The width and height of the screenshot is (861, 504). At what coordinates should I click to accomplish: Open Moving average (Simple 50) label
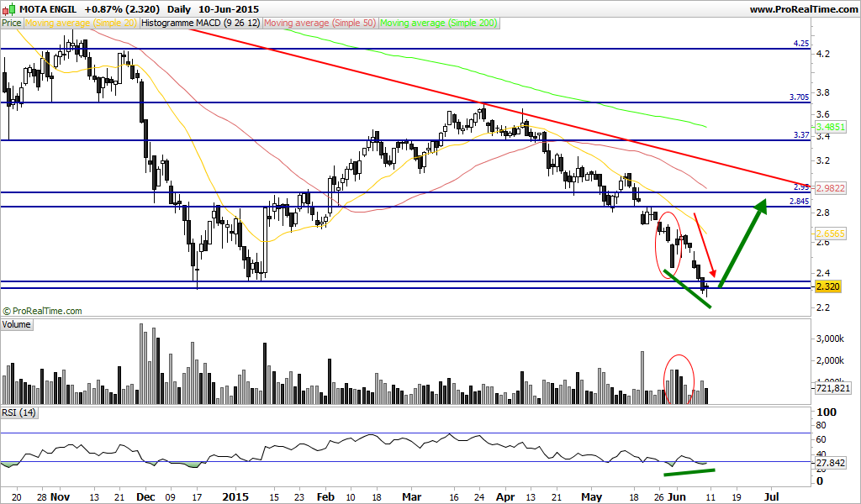click(x=320, y=23)
